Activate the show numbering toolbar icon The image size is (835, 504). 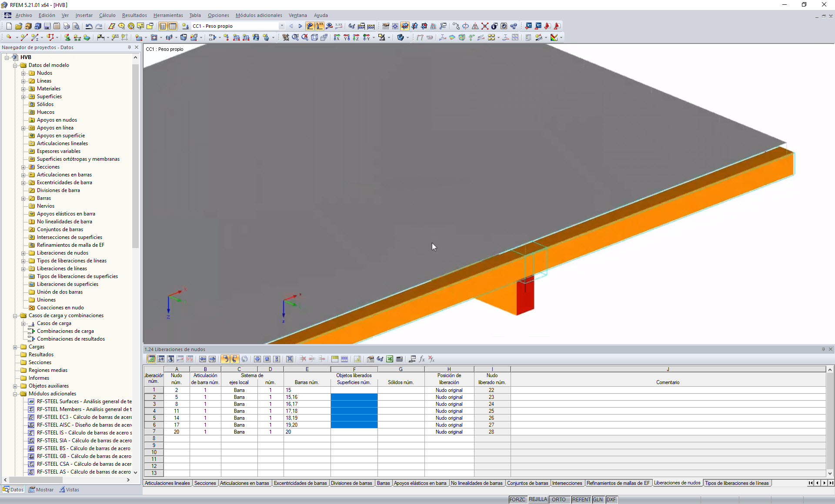coord(320,26)
